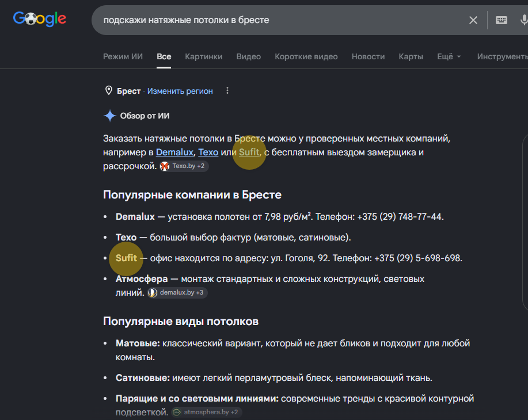Open the Видео tab
This screenshot has width=528, height=420.
pos(249,56)
